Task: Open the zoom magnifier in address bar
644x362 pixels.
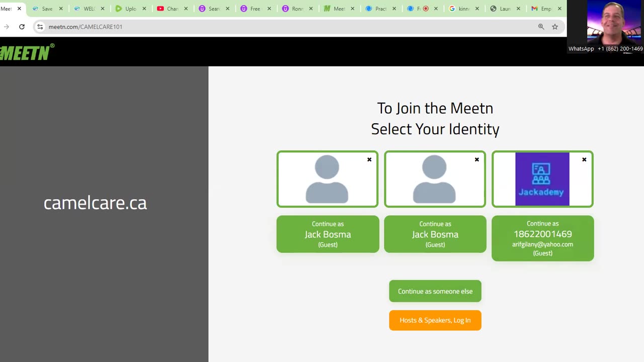Action: 541,27
